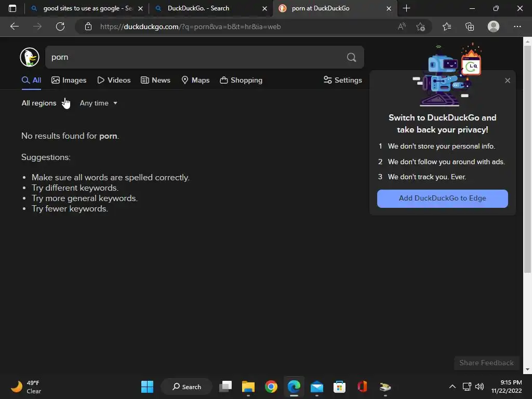Click the text No results found for porn
532x399 pixels.
click(x=70, y=136)
